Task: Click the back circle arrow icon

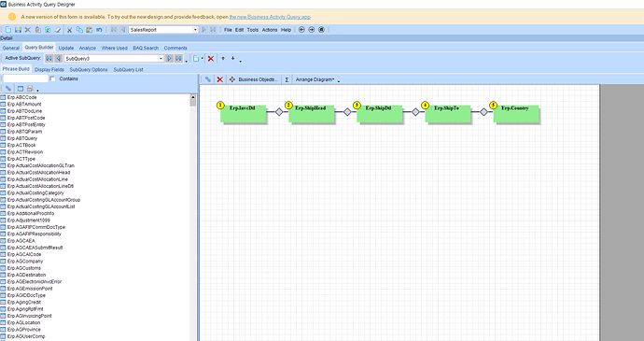Action: [x=301, y=30]
